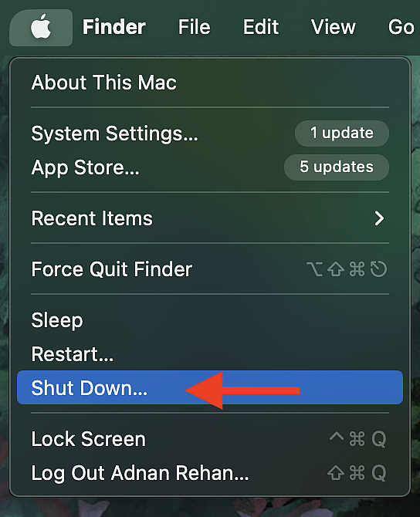This screenshot has height=517, width=420.
Task: Click the Recent Items chevron arrow
Action: click(x=379, y=218)
